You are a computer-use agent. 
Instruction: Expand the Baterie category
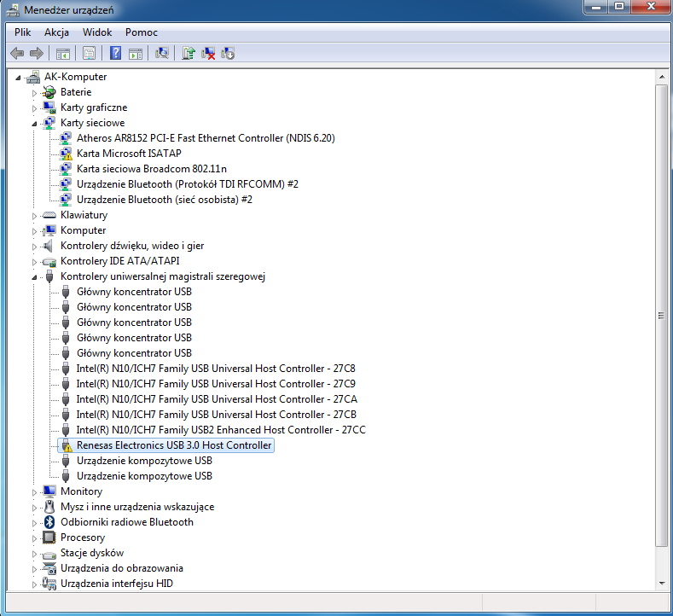(34, 93)
